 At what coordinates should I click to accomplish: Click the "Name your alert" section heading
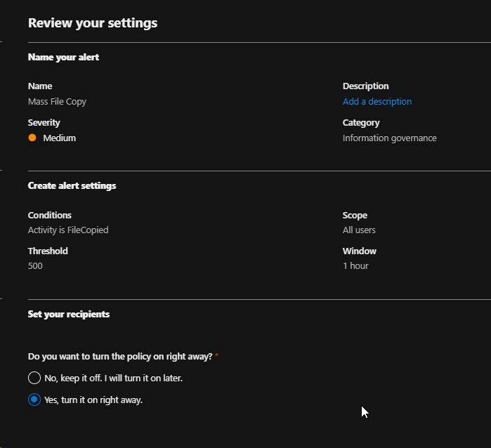pos(63,57)
